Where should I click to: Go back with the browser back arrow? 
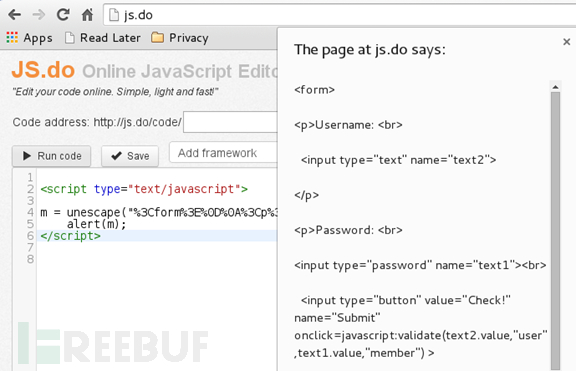[x=14, y=15]
